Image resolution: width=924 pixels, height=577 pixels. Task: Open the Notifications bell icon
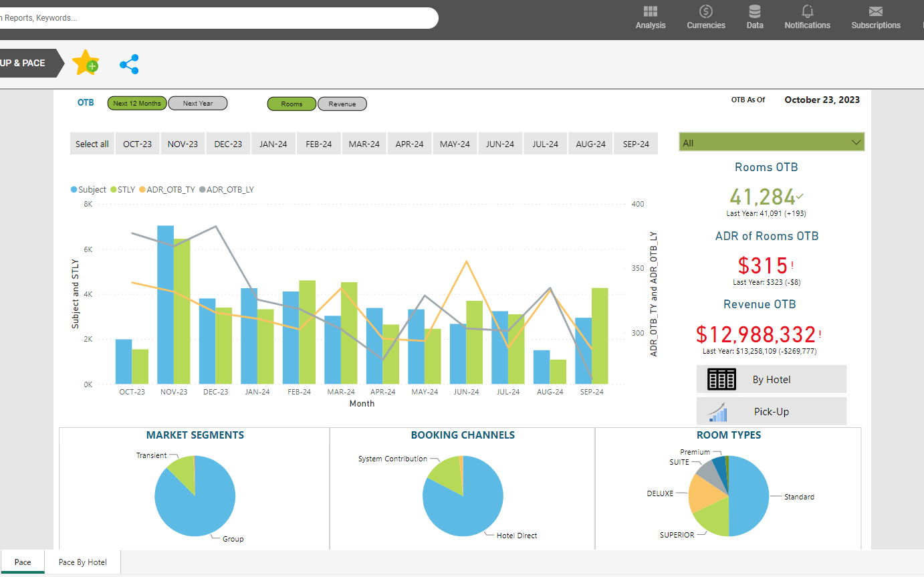coord(807,12)
